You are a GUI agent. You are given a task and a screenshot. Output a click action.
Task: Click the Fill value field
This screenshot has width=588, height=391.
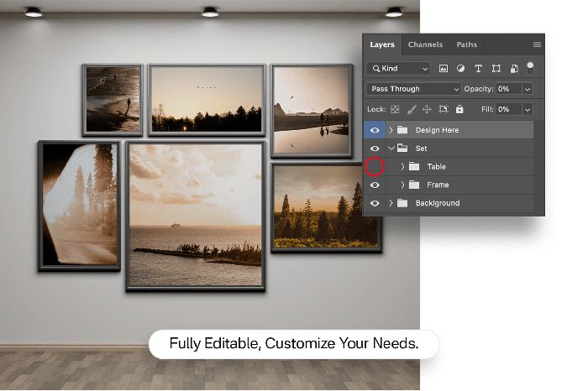[x=508, y=109]
